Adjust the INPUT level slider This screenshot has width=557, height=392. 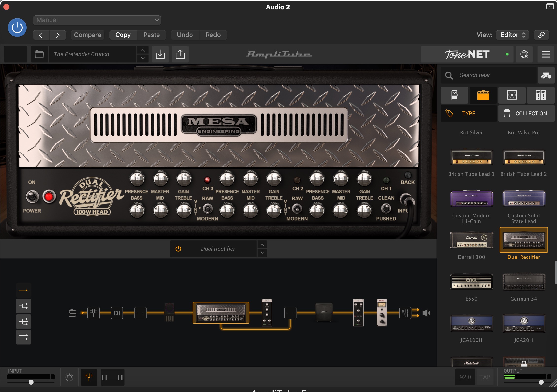click(x=31, y=382)
